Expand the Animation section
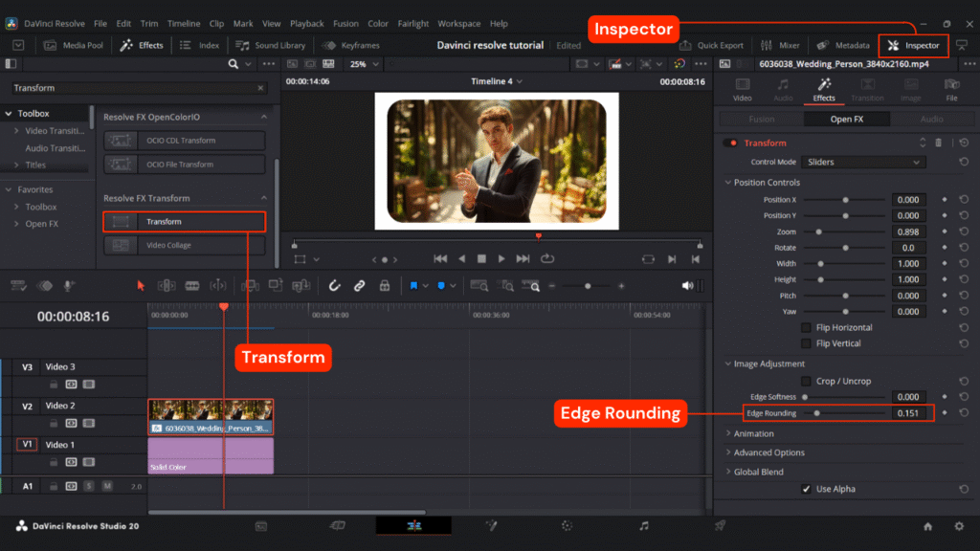The image size is (980, 551). pyautogui.click(x=753, y=433)
